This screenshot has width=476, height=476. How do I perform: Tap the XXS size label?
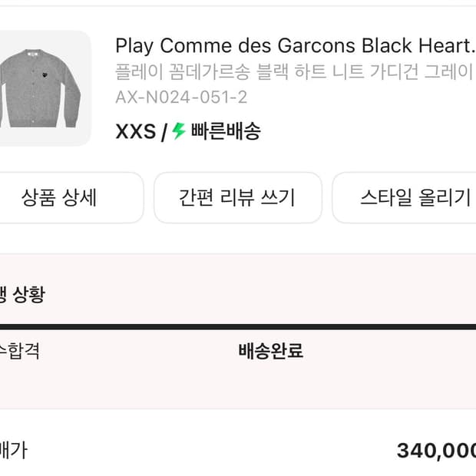135,132
